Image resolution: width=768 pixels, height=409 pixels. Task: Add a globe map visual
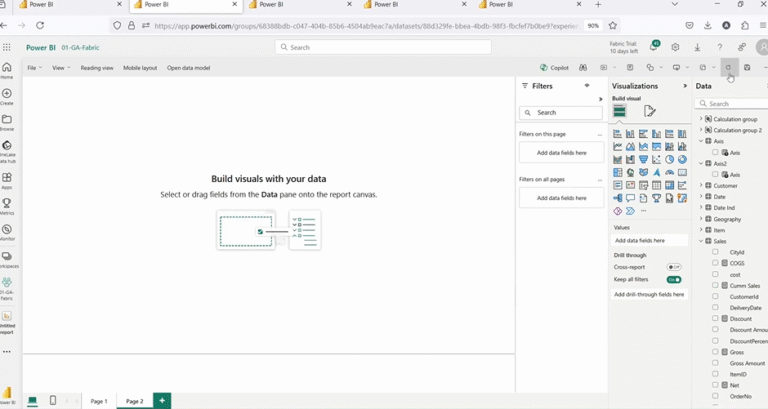(630, 172)
